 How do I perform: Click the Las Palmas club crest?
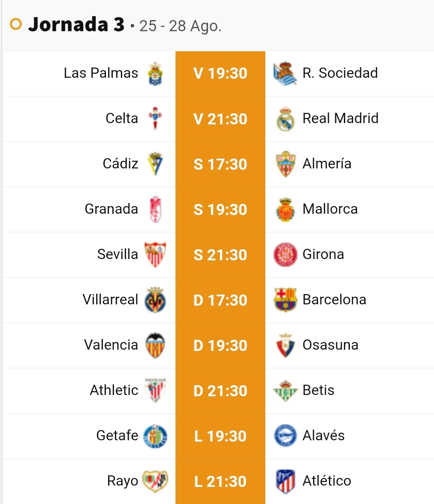(155, 74)
